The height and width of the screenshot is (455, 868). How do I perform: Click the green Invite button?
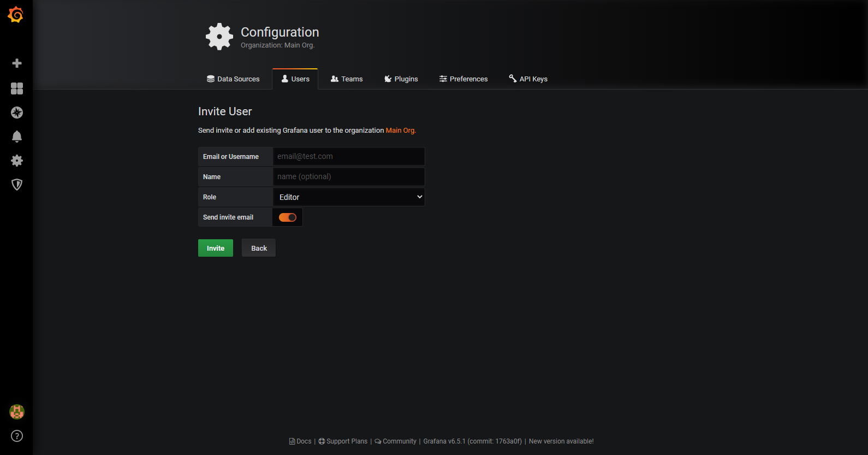pyautogui.click(x=216, y=248)
